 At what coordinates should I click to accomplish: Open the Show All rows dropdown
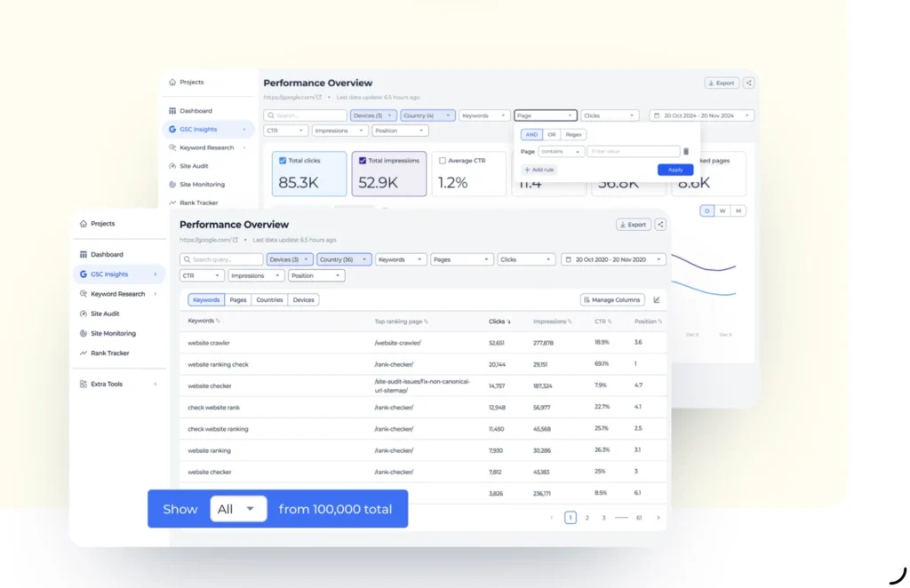tap(238, 509)
